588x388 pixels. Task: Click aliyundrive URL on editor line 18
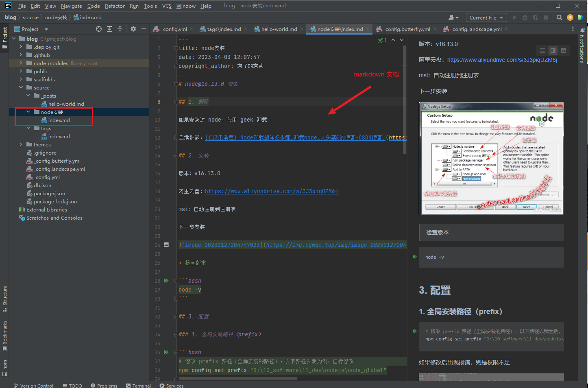point(272,191)
